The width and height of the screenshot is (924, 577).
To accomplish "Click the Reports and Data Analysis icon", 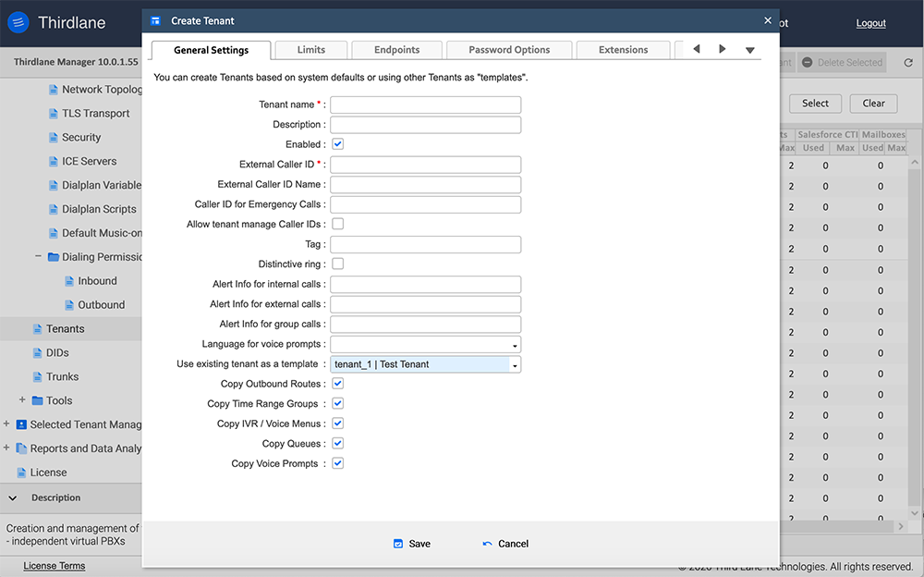I will pyautogui.click(x=22, y=448).
